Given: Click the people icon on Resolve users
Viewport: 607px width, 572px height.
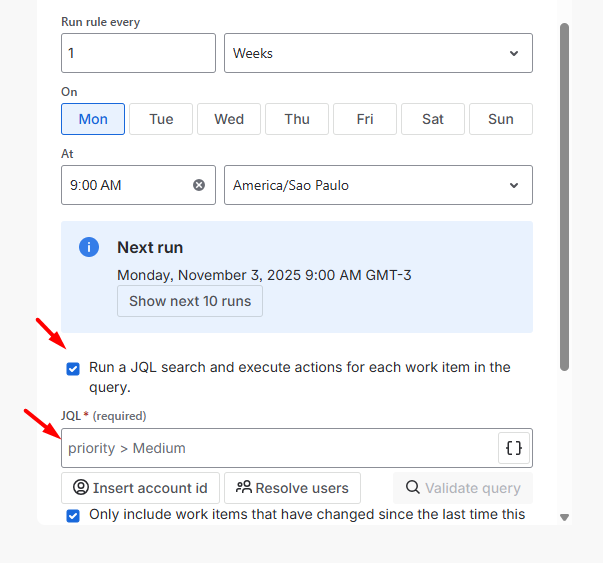Looking at the screenshot, I should point(243,488).
